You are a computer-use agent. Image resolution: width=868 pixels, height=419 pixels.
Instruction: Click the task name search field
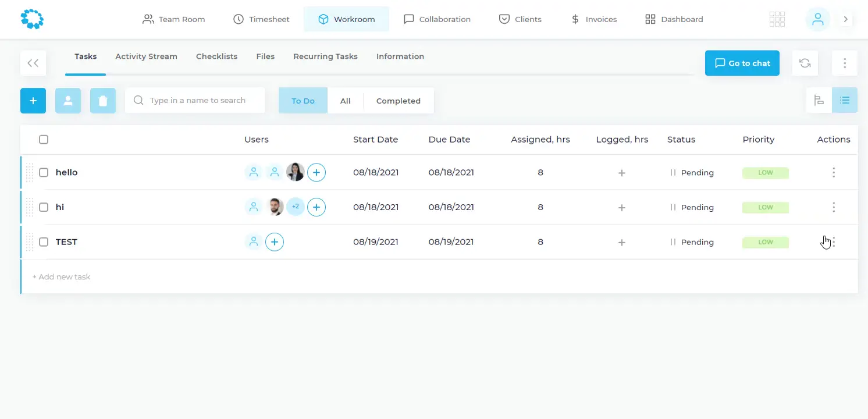(198, 101)
